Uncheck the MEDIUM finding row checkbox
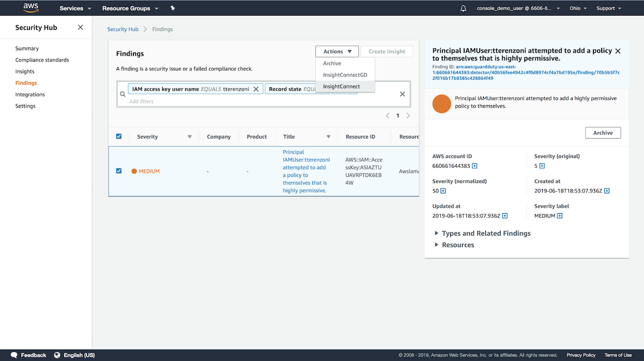644x361 pixels. [x=119, y=171]
